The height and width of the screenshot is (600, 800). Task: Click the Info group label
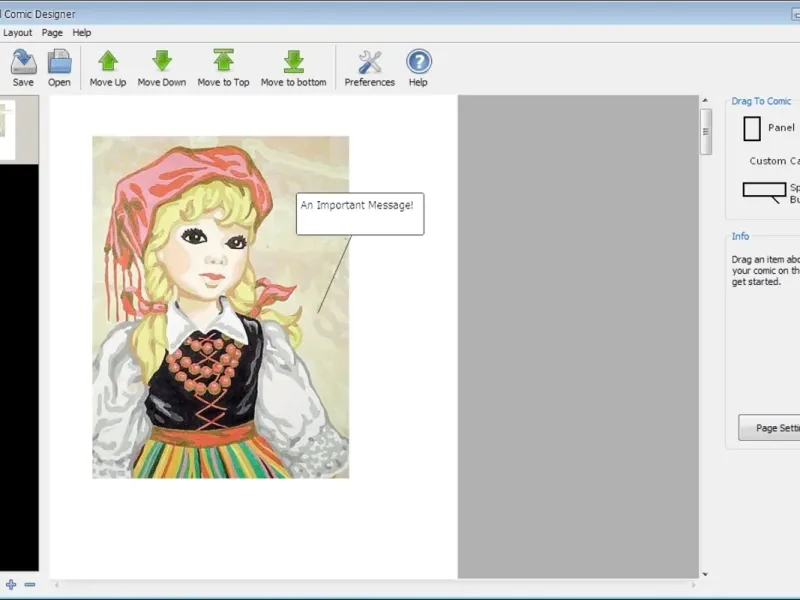[740, 236]
